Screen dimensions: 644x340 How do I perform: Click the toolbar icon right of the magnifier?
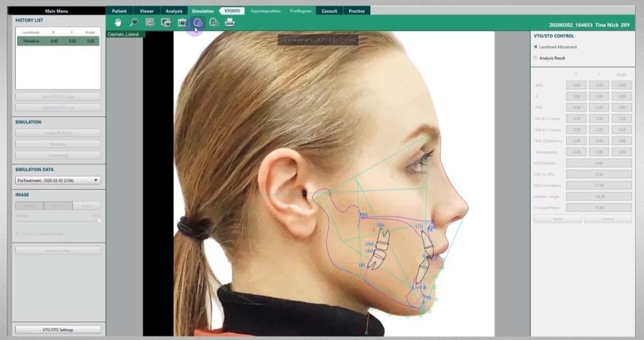(150, 22)
